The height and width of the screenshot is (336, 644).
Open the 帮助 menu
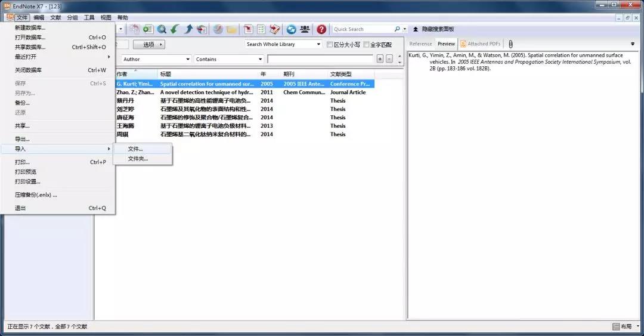122,17
